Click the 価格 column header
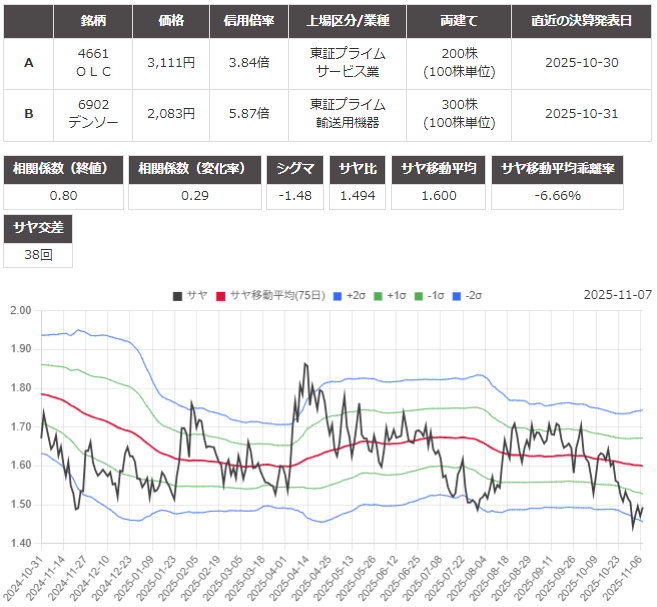This screenshot has height=607, width=657. pyautogui.click(x=171, y=20)
